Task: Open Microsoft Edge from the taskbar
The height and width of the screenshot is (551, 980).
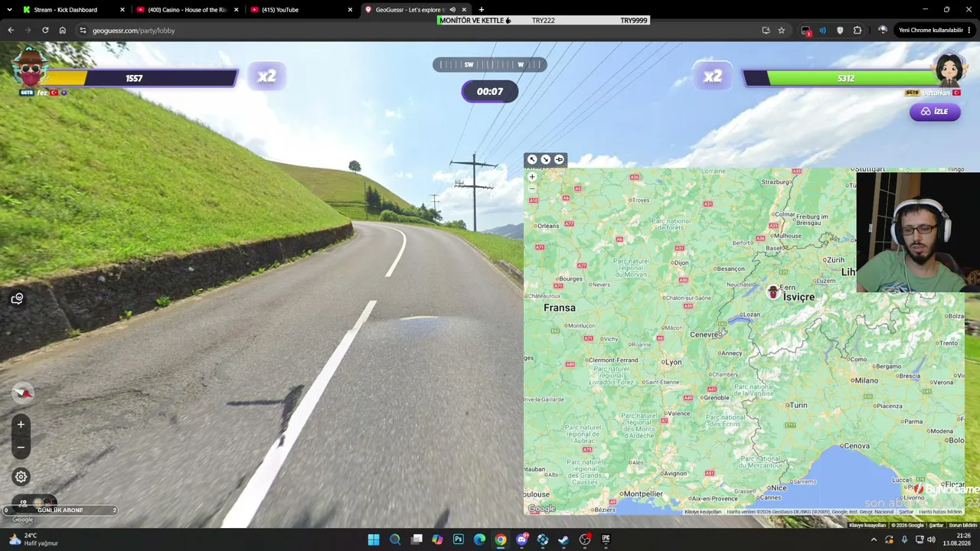Action: tap(479, 540)
